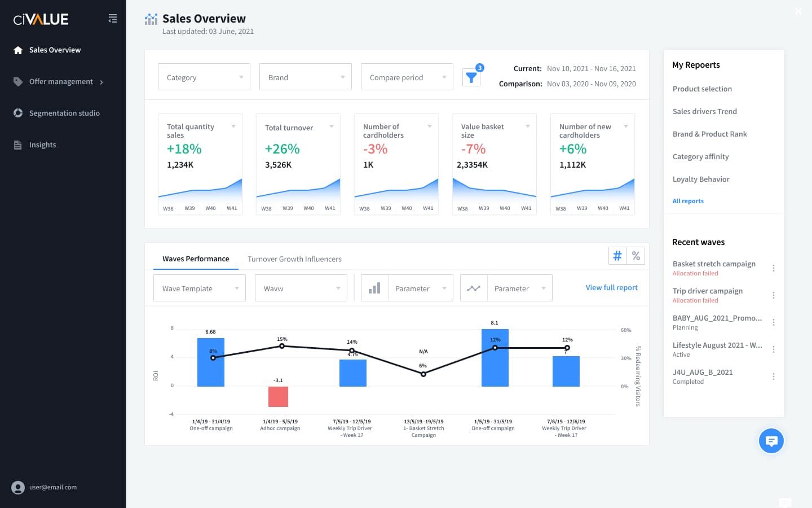The image size is (812, 508).
Task: Switch chart to percent (%) view
Action: (x=636, y=256)
